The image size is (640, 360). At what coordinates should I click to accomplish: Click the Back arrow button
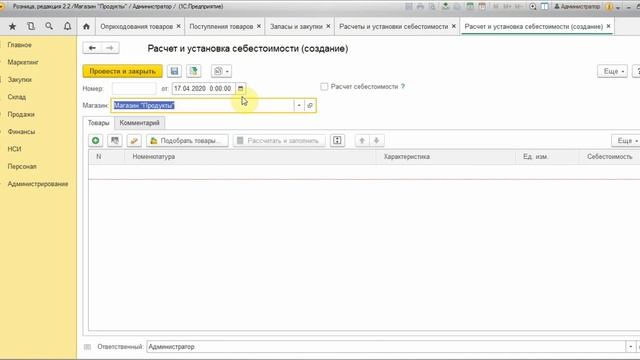[92, 48]
